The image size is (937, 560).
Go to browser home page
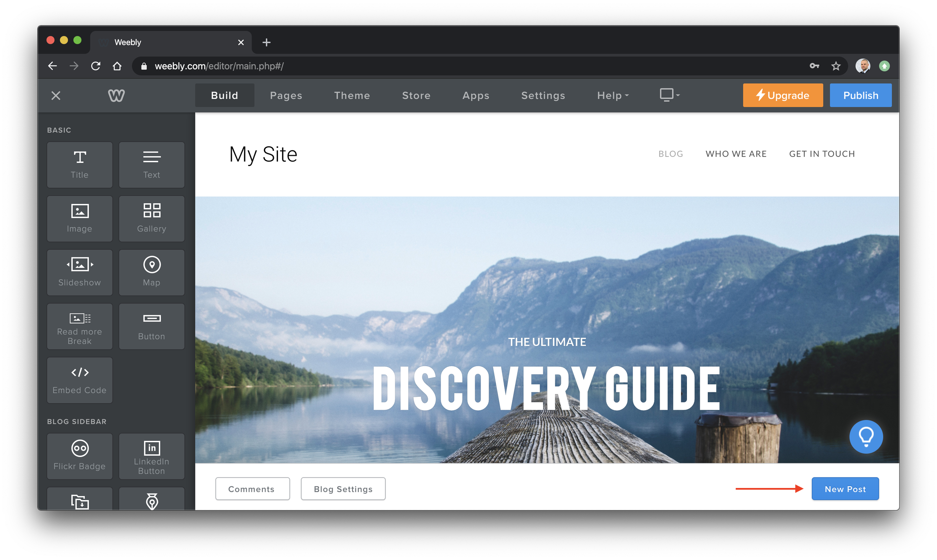click(x=117, y=66)
